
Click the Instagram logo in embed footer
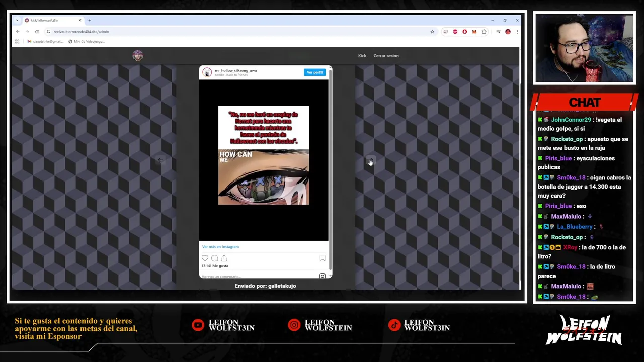pos(323,276)
